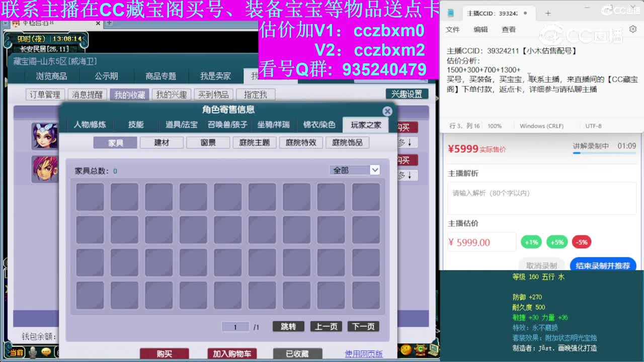Click the -5% price adjust button
Viewport: 644px width, 362px height.
click(x=581, y=242)
